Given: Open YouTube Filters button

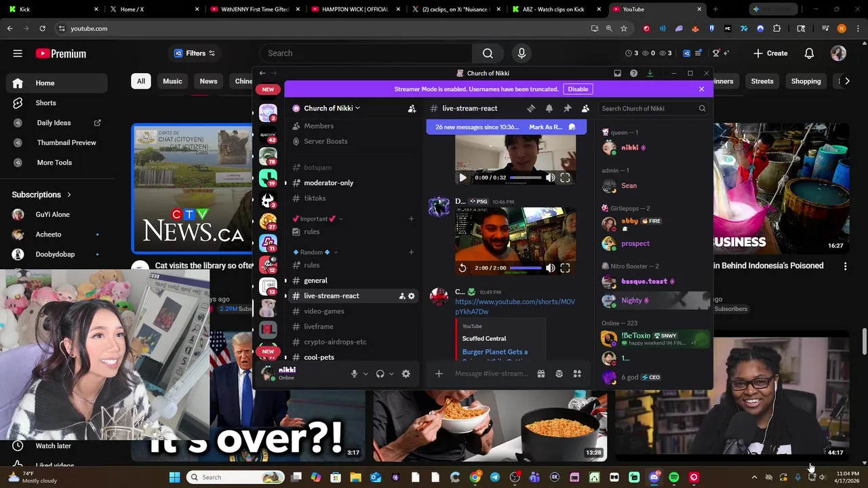Looking at the screenshot, I should [x=195, y=54].
